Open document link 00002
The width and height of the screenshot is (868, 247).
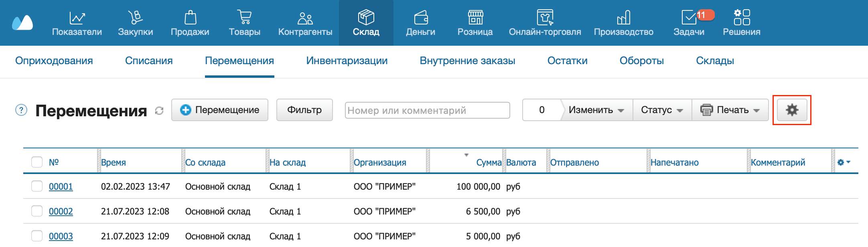[61, 211]
